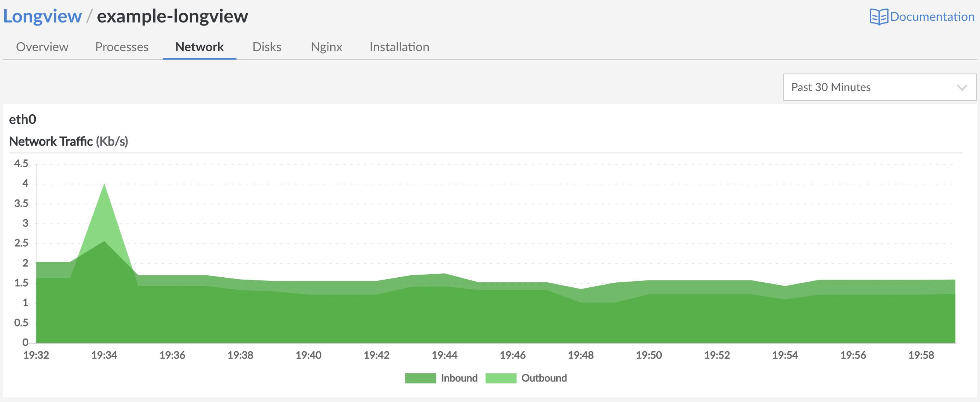Expand the time range combo box

pos(878,87)
